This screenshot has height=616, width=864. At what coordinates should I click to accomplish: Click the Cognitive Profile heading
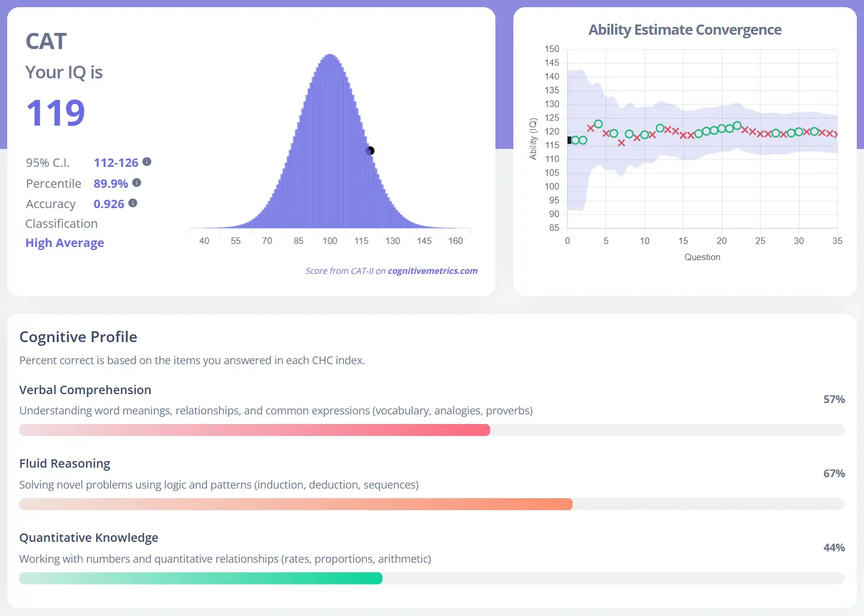pyautogui.click(x=78, y=337)
